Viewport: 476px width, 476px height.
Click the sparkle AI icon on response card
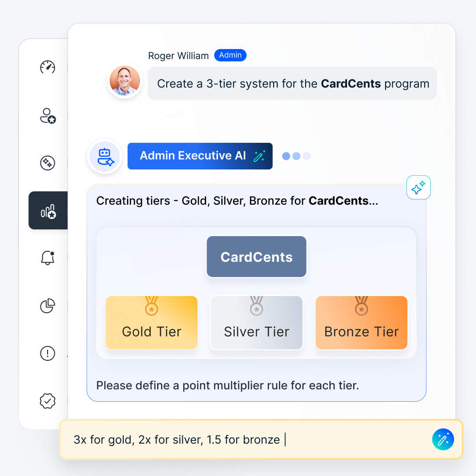418,187
